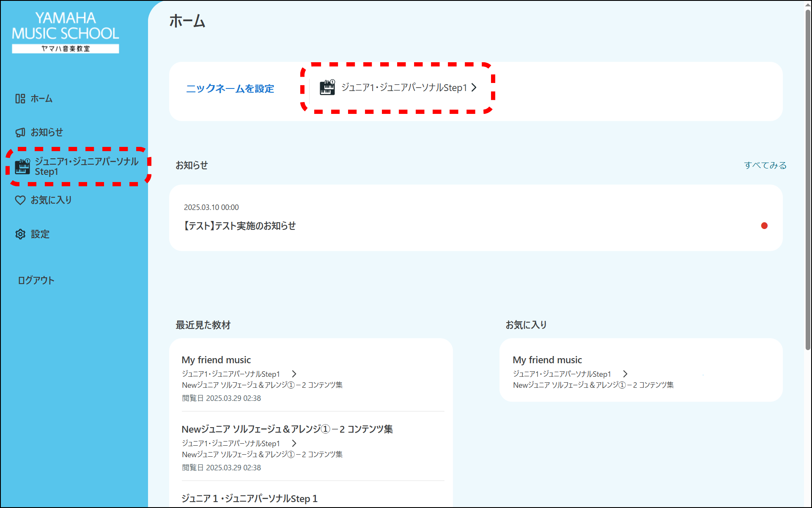This screenshot has width=812, height=508.
Task: Select ログアウト in the sidebar
Action: tap(36, 280)
